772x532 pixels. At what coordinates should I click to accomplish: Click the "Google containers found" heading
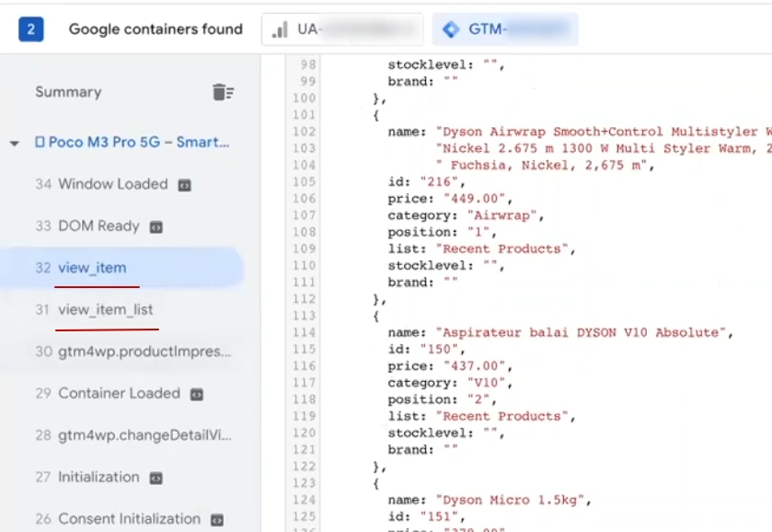(x=156, y=29)
